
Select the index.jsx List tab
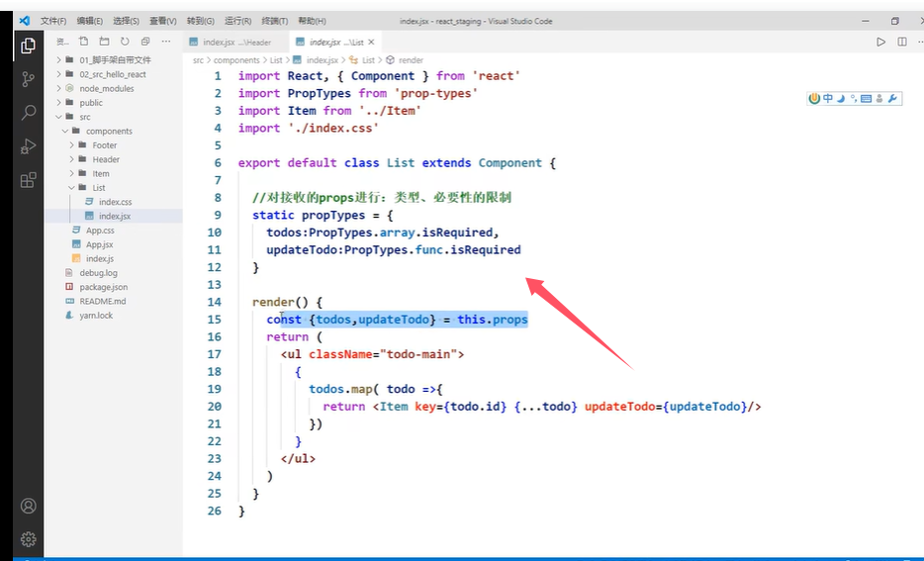(336, 43)
